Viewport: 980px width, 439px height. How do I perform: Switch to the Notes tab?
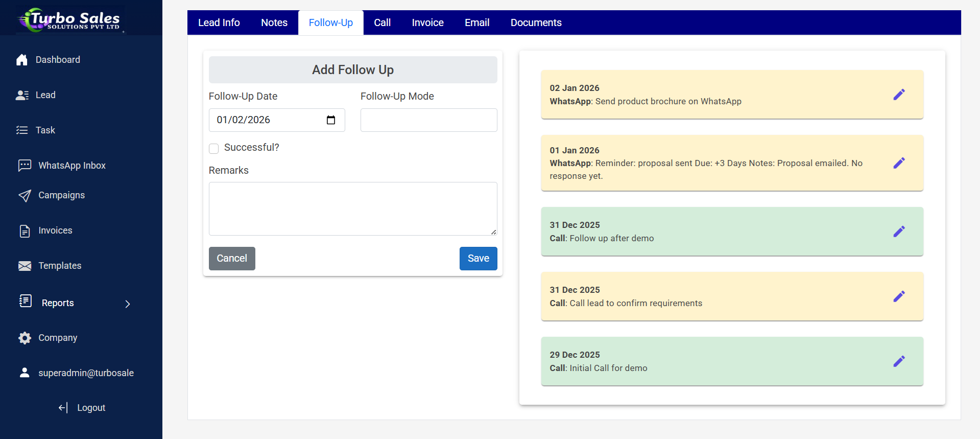click(x=274, y=22)
